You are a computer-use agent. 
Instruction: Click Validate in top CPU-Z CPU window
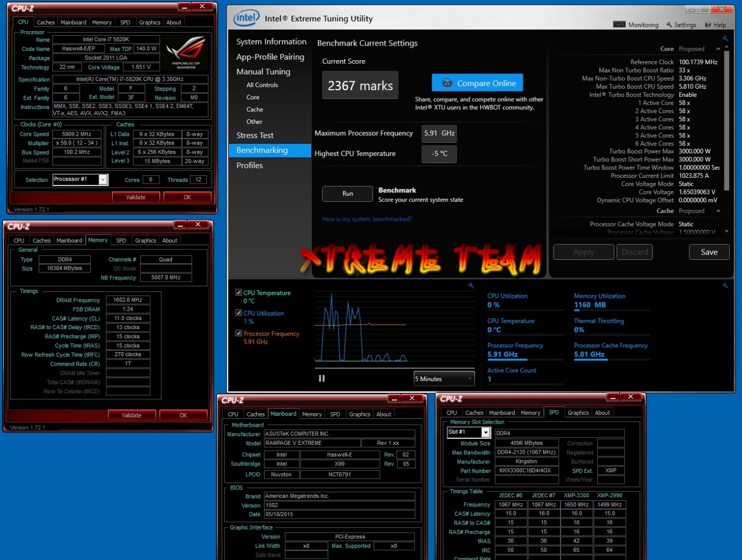point(135,198)
